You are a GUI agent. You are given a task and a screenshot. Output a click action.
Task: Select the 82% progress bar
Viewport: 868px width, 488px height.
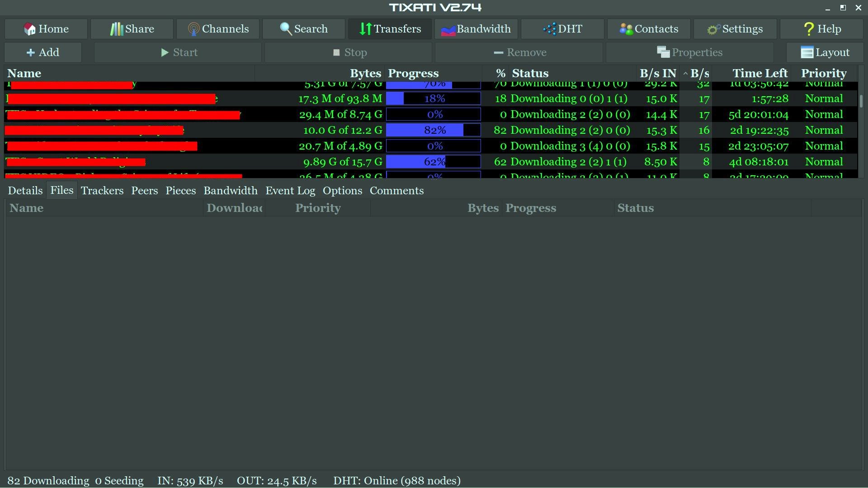[433, 130]
